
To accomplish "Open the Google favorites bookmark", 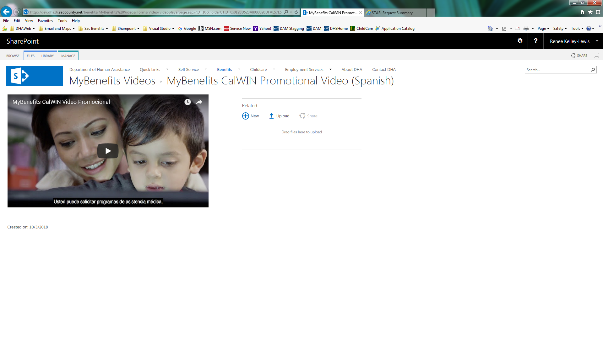I will (x=187, y=29).
